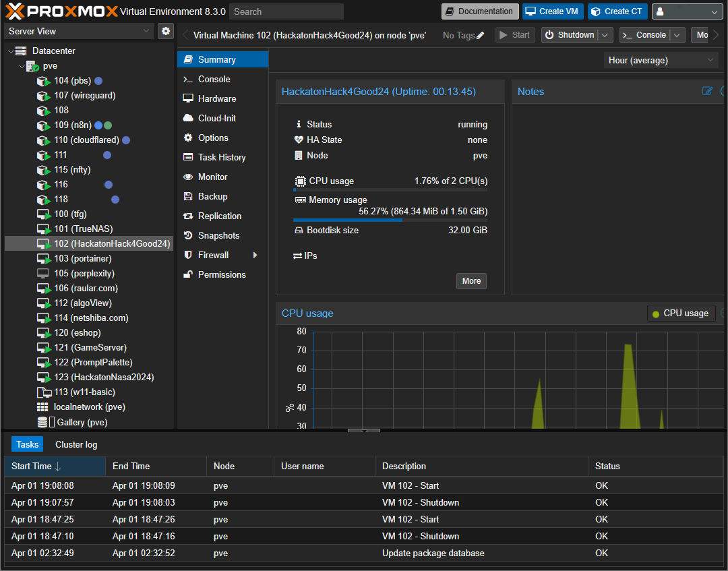Open the Console button dropdown arrow
Viewport: 728px width, 571px height.
coord(677,35)
